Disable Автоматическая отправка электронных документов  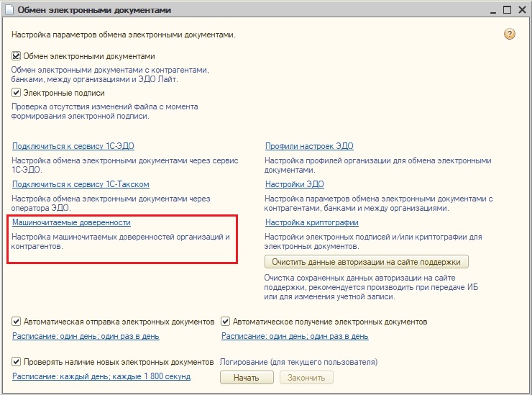click(16, 322)
